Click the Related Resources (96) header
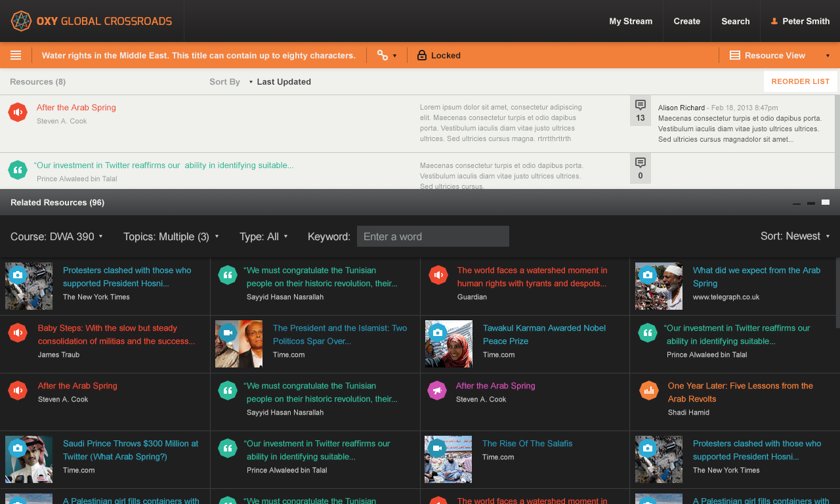The width and height of the screenshot is (840, 504). coord(58,203)
